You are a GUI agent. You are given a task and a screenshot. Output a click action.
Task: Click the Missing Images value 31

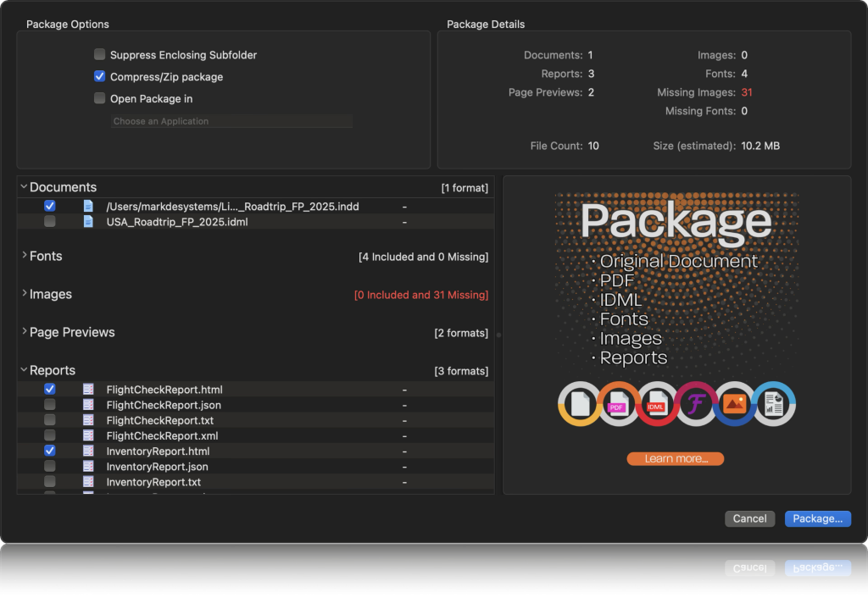pos(747,92)
